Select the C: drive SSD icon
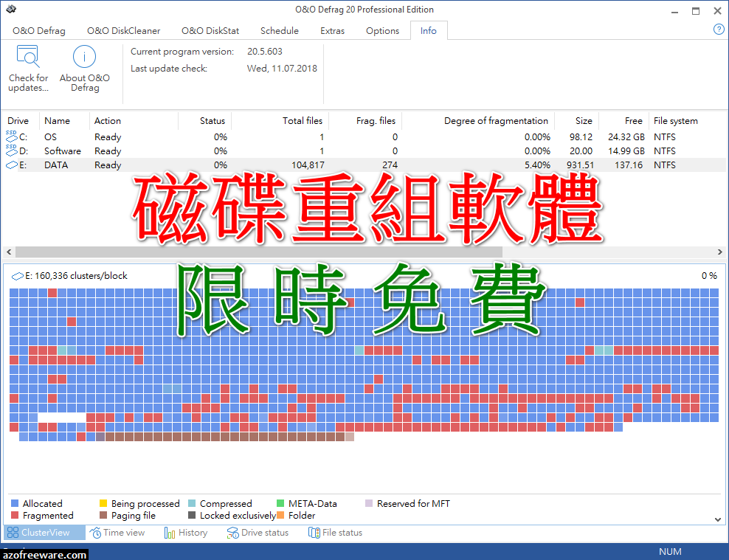Viewport: 729px width, 560px height. point(12,136)
